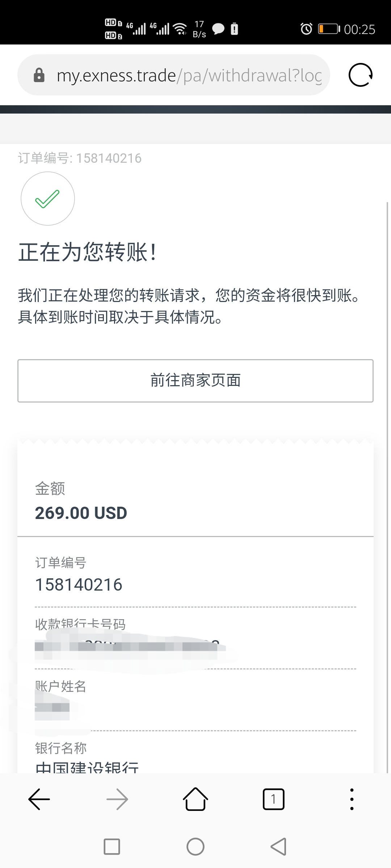Tap Android home circle button
The width and height of the screenshot is (391, 868).
(x=195, y=847)
